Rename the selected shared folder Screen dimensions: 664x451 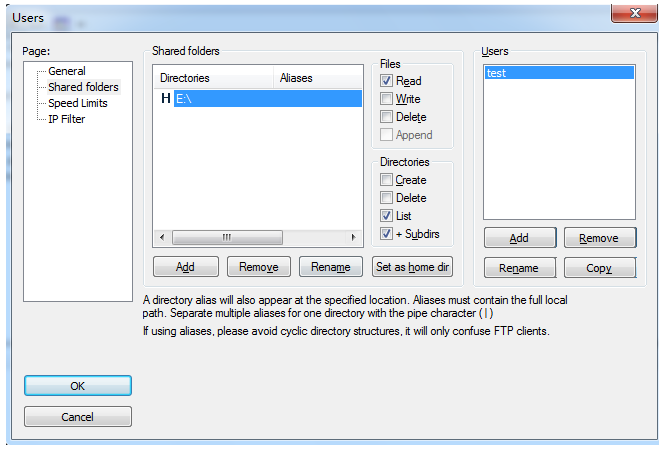point(331,267)
